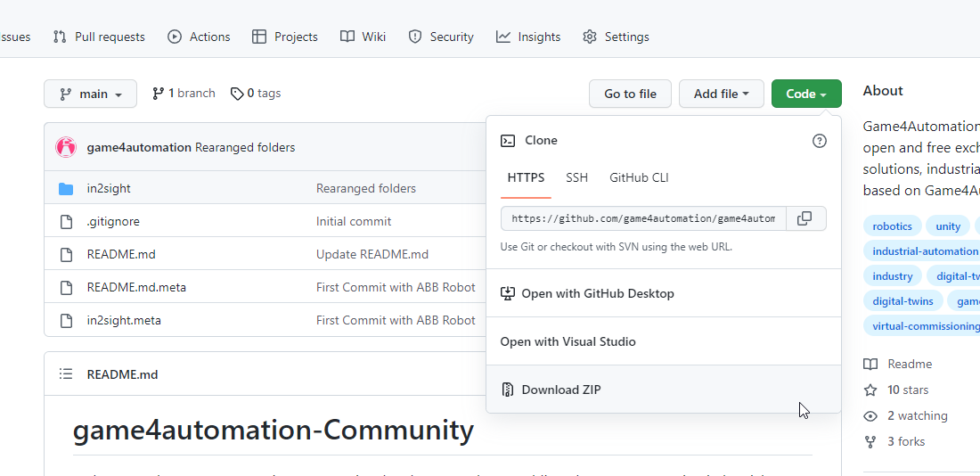Screen dimensions: 980x476
Task: Click the Go to file button
Action: tap(630, 94)
